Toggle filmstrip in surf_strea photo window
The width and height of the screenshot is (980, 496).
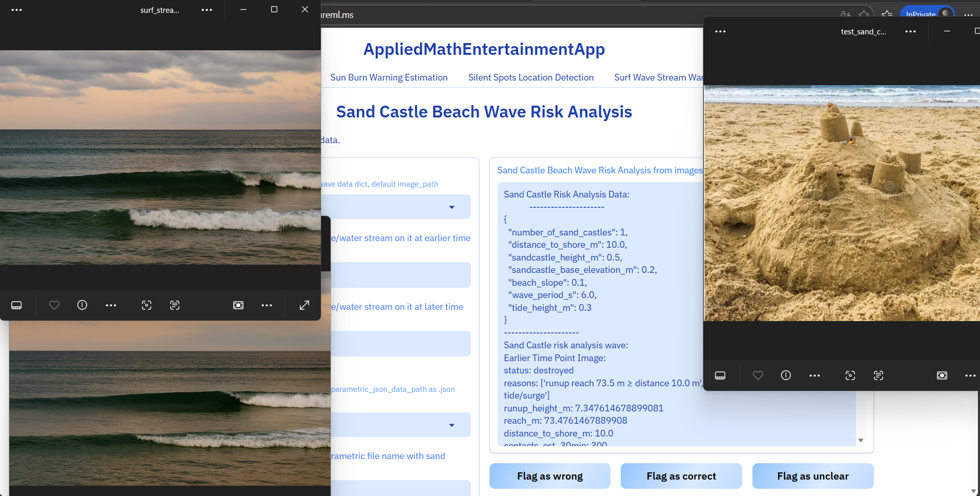coord(16,305)
